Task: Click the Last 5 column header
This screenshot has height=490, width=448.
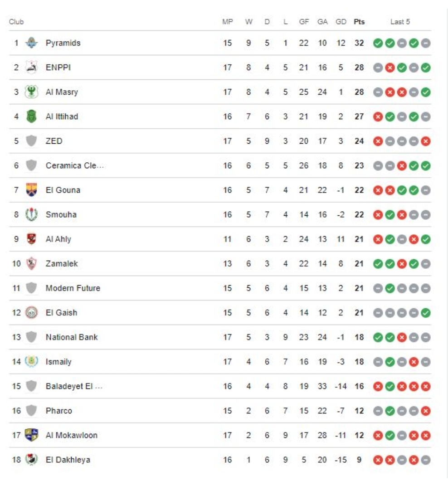Action: [400, 22]
